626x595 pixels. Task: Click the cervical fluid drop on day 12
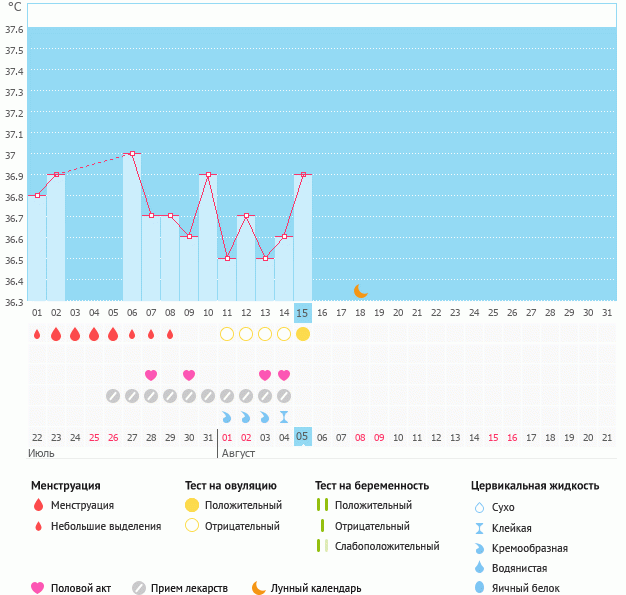click(246, 416)
